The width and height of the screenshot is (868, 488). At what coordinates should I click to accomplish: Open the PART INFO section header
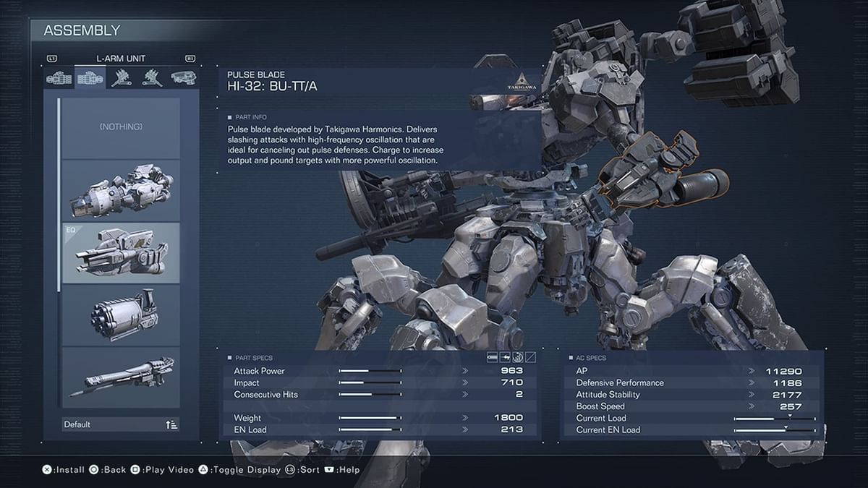pyautogui.click(x=246, y=116)
